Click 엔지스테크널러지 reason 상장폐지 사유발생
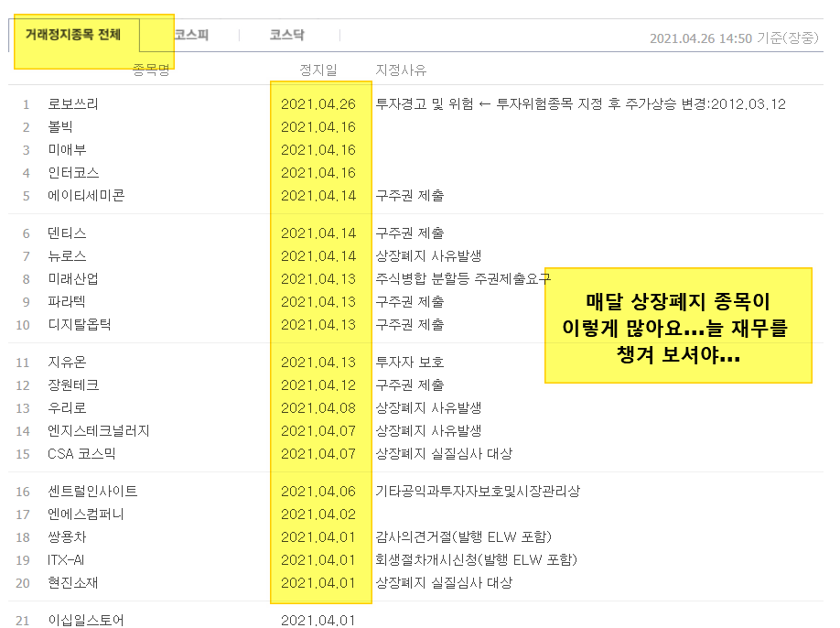Viewport: 840px width, 628px height. [428, 431]
